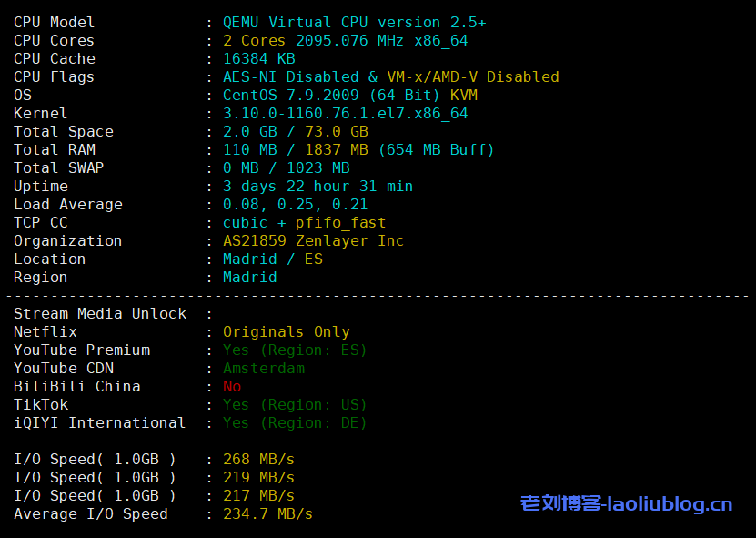Click the kernel version 3.10.0-1160 text
Image resolution: width=756 pixels, height=538 pixels.
click(345, 113)
